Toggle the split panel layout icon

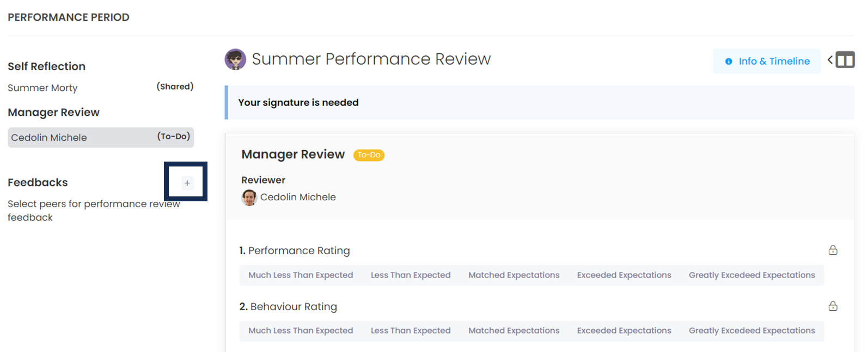845,60
